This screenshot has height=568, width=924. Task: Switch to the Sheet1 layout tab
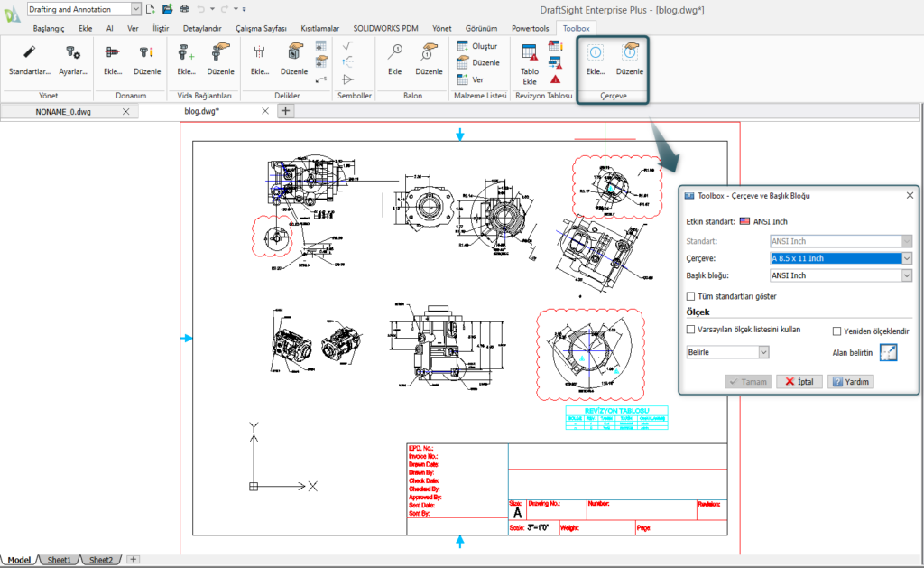59,560
